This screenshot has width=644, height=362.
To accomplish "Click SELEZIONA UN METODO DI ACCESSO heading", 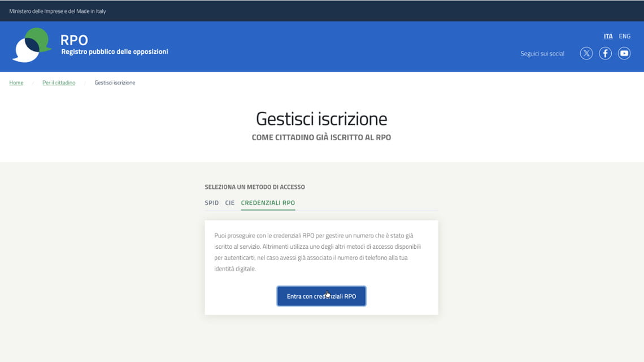I will (255, 187).
